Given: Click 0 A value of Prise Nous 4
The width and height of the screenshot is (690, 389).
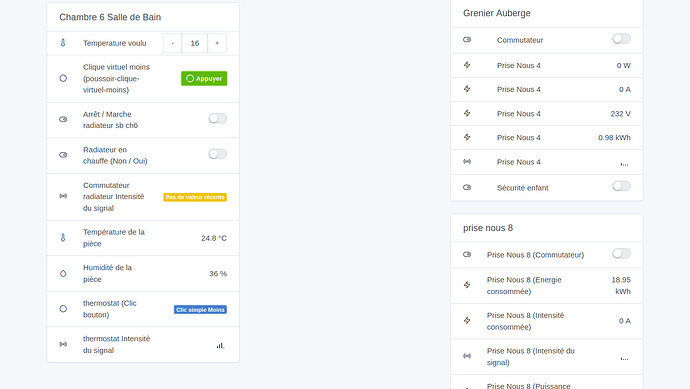Looking at the screenshot, I should 625,89.
